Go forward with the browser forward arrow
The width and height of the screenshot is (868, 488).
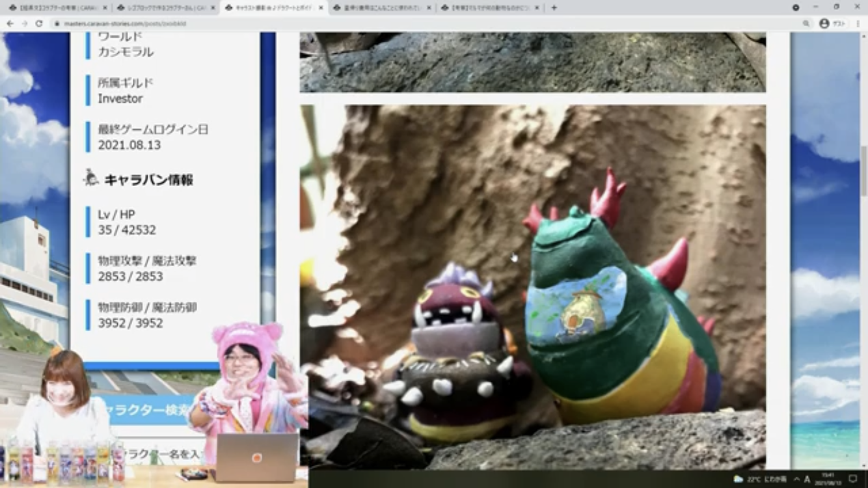[24, 23]
